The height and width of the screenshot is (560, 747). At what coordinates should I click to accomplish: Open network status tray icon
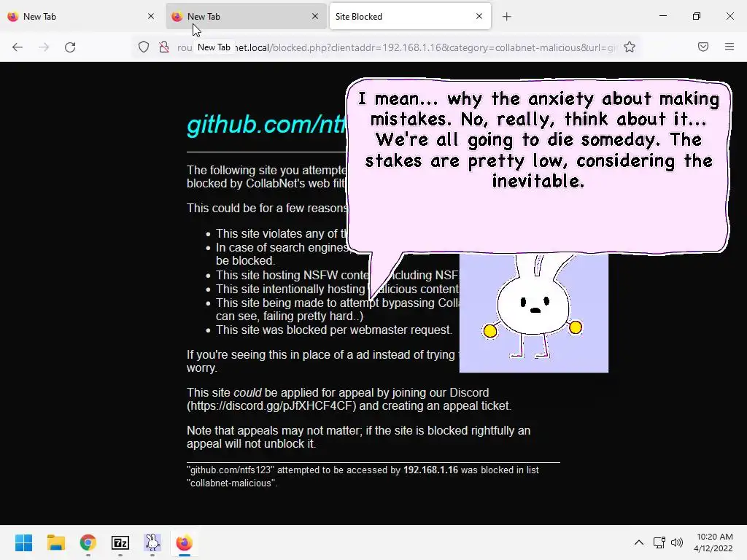tap(659, 542)
